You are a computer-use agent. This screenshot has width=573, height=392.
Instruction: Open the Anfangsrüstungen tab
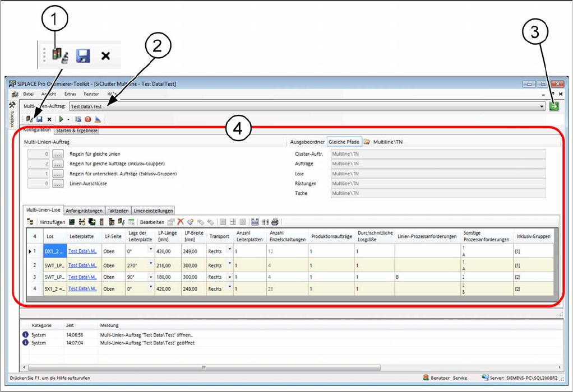pos(84,211)
